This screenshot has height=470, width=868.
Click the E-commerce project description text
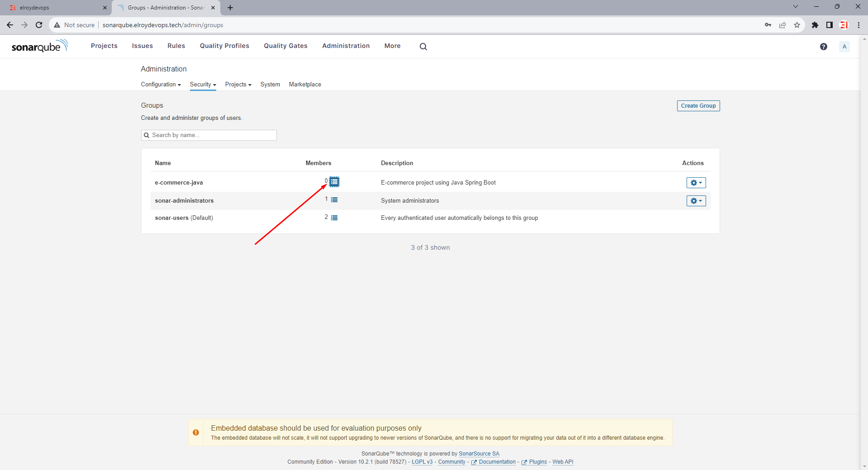(438, 183)
